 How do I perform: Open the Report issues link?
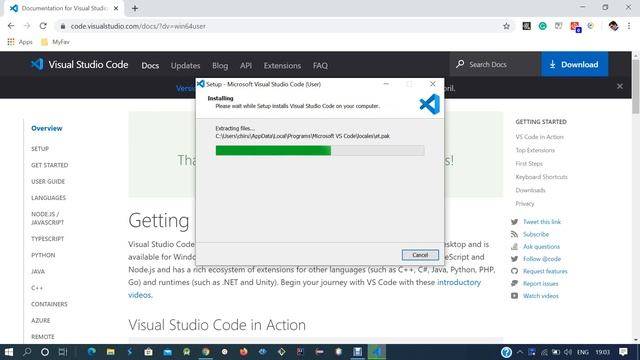point(540,283)
